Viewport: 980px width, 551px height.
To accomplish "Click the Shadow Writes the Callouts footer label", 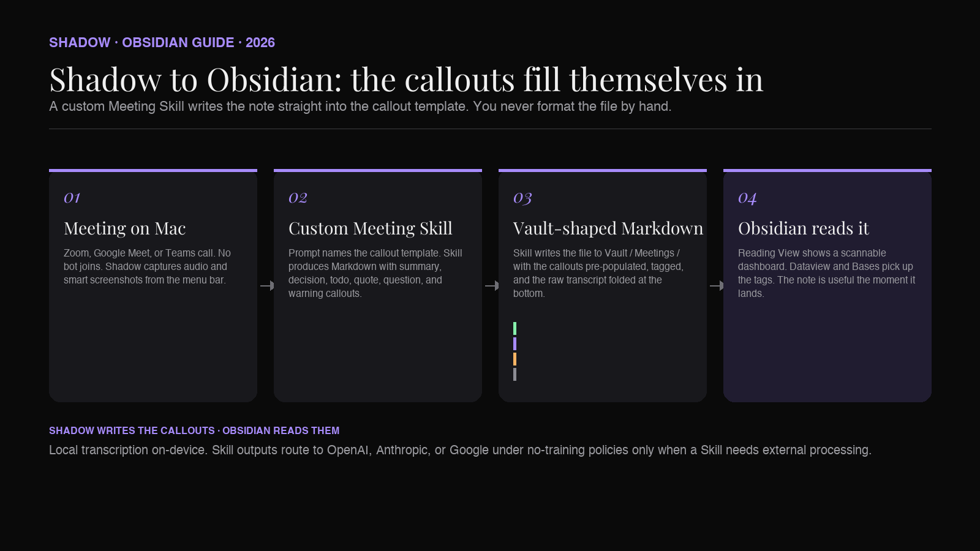I will point(194,430).
